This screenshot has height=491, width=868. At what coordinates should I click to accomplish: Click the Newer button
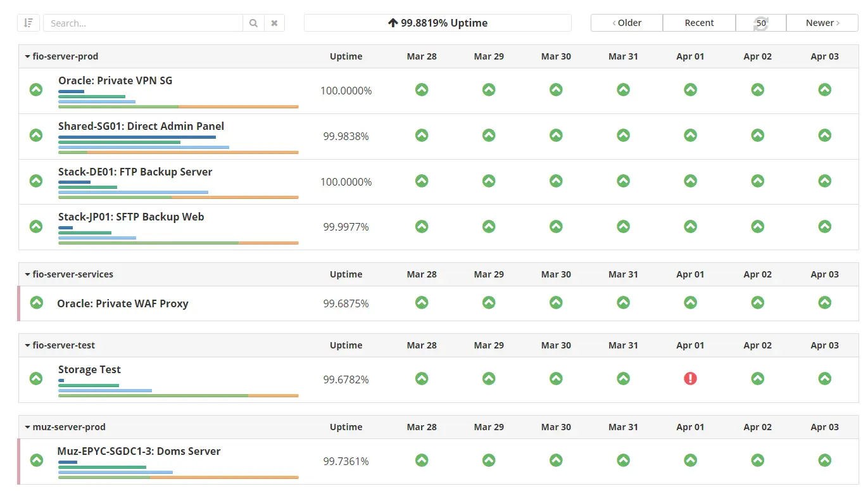(821, 22)
